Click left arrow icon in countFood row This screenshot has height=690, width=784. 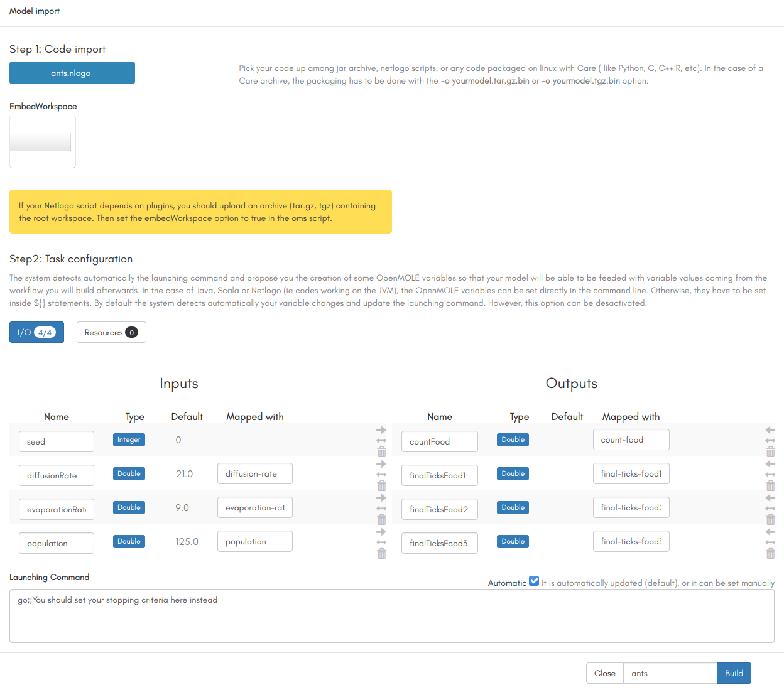pos(770,430)
